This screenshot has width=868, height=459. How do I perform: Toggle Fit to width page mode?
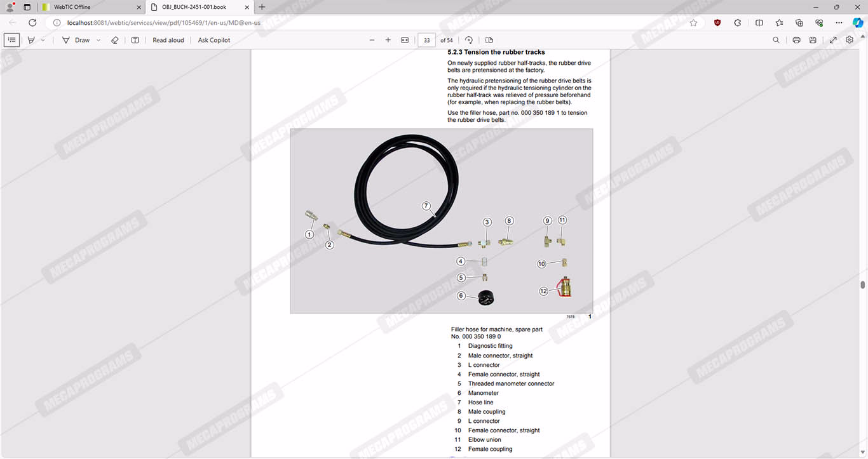[405, 40]
